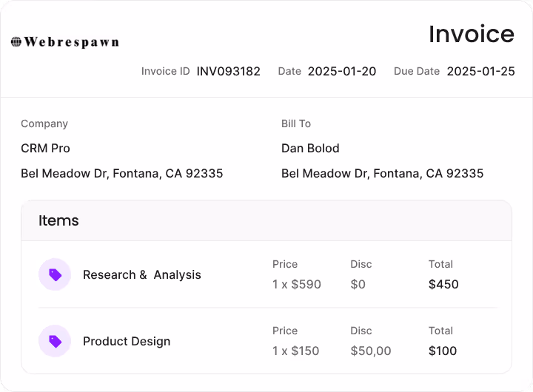Click the Webrespawn globe logo icon
533x392 pixels.
click(x=16, y=42)
